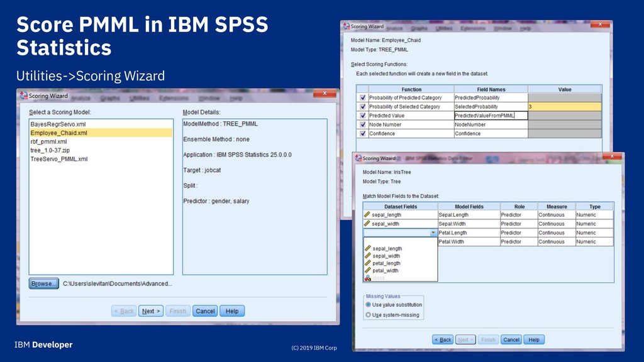Click the Field Names column header
The height and width of the screenshot is (362, 644).
[x=491, y=89]
